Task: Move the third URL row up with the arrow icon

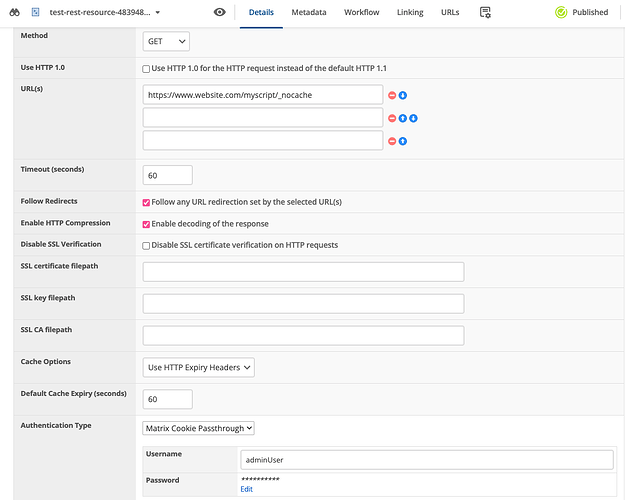Action: click(403, 141)
